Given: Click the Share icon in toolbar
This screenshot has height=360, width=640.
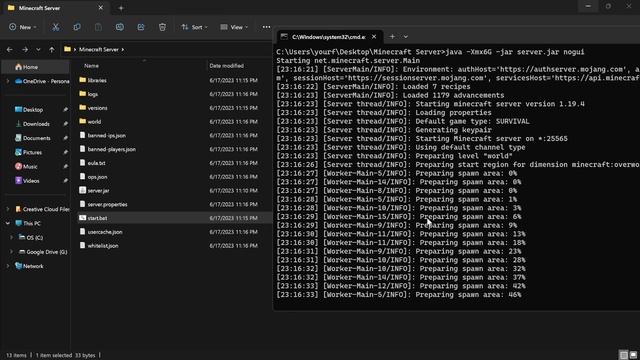Looking at the screenshot, I should click(141, 27).
